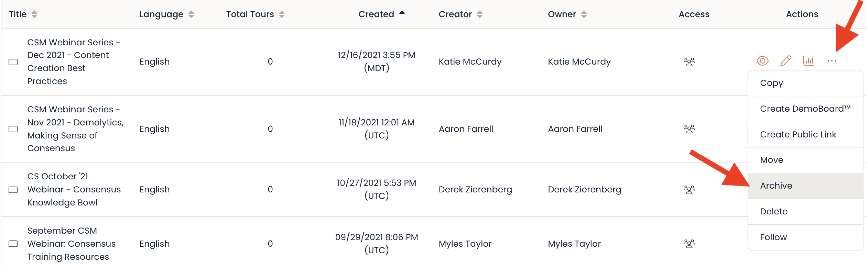The image size is (868, 268).
Task: Sort by the Total Tours column
Action: click(282, 14)
